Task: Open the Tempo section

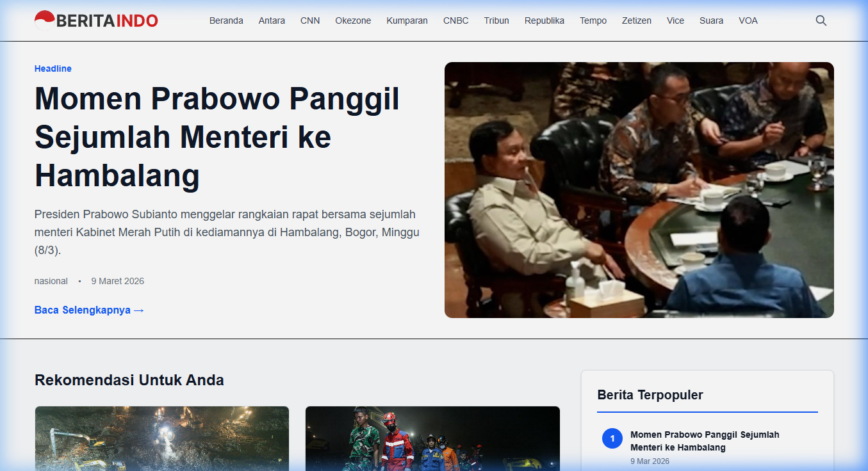Action: click(x=593, y=20)
